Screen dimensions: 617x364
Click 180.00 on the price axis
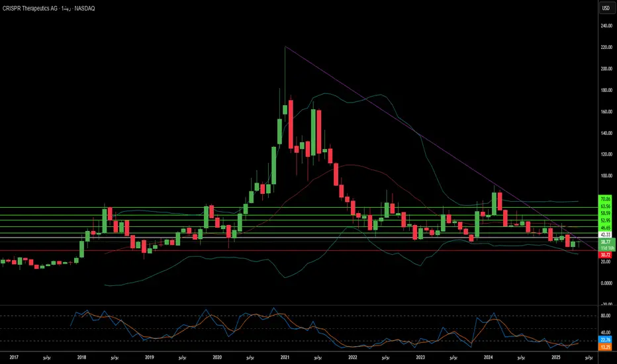click(x=606, y=90)
